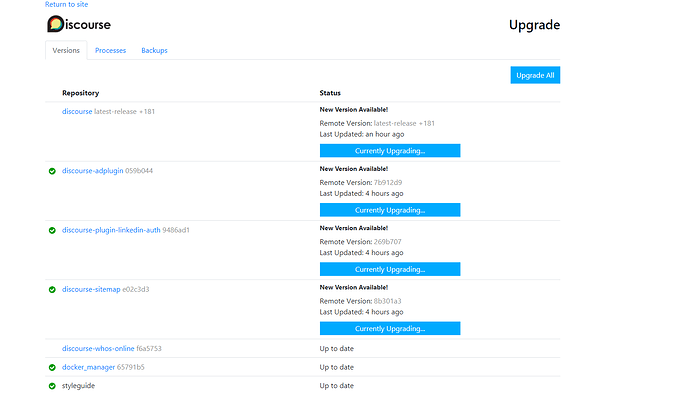Click Up to date status for styleguide
690x403 pixels.
[x=337, y=385]
